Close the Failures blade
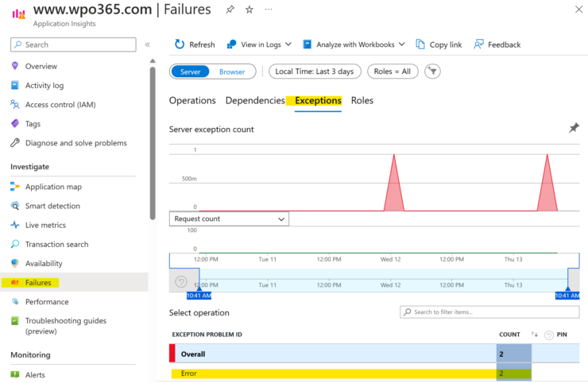Image resolution: width=588 pixels, height=383 pixels. point(578,10)
